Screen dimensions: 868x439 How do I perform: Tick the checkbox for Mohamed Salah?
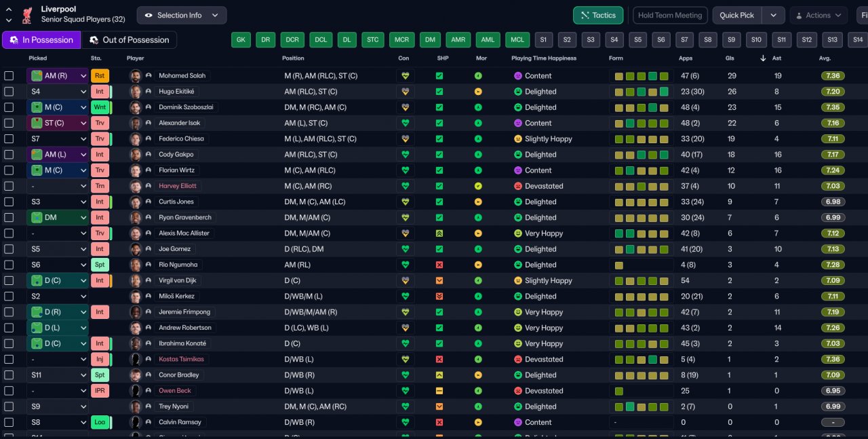(9, 76)
